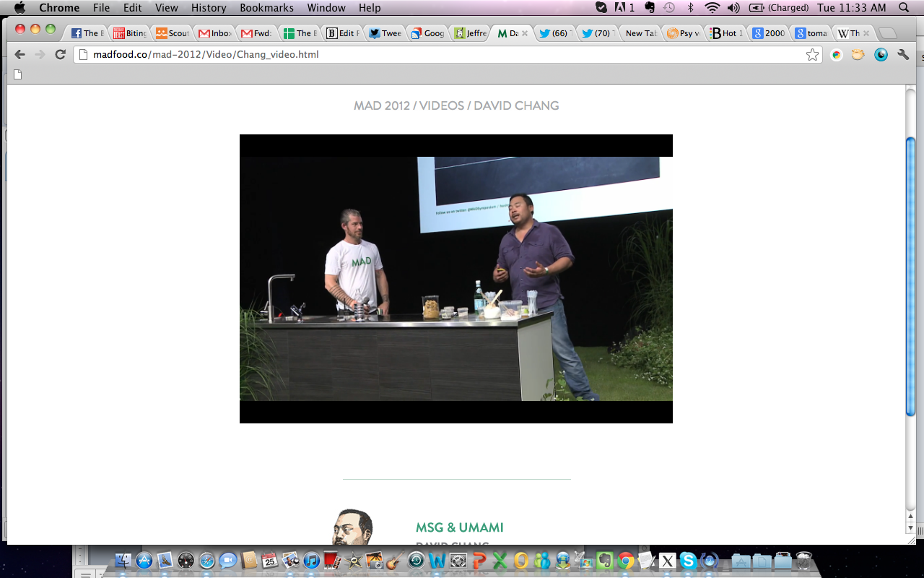Image resolution: width=924 pixels, height=578 pixels.
Task: Click the browser back arrow
Action: (19, 55)
